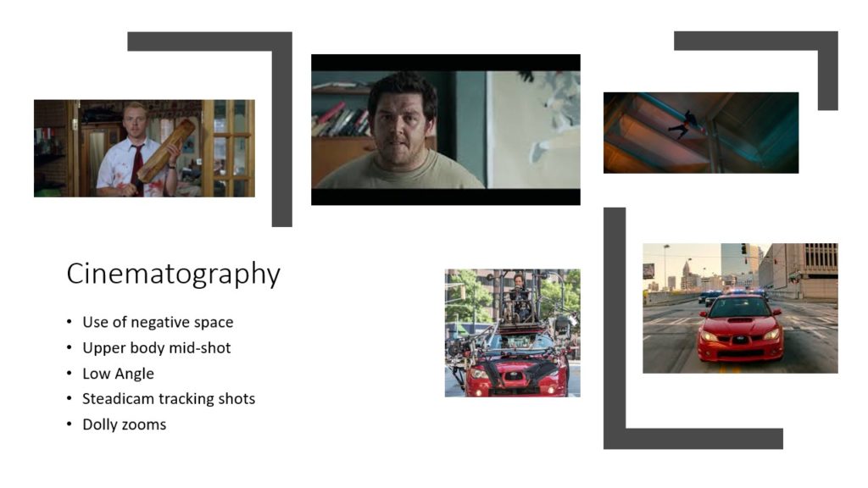The image size is (868, 488).
Task: Select the 'Dolly zooms' bullet text
Action: click(x=124, y=424)
